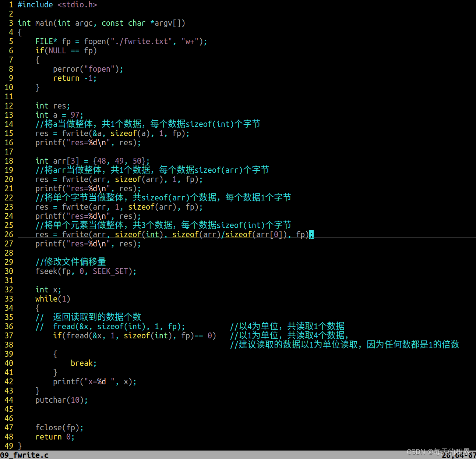476x459 pixels.
Task: Click the fopen("./fwrite.txt", "w+") line
Action: point(121,42)
